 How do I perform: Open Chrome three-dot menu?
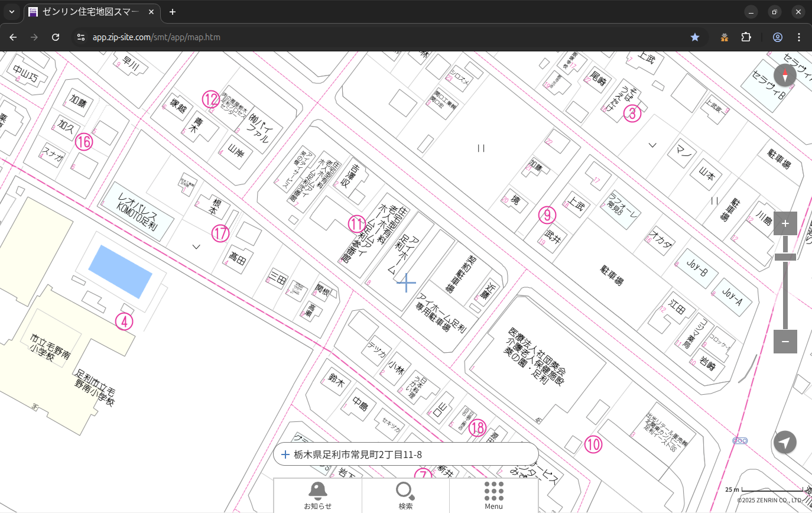799,37
